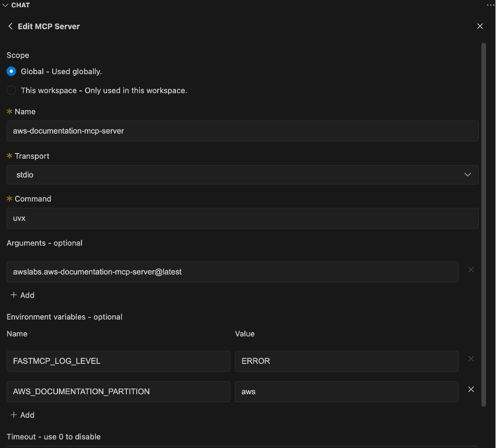
Task: Remove the AWS_DOCUMENTATION_PARTITION environment variable
Action: [471, 390]
